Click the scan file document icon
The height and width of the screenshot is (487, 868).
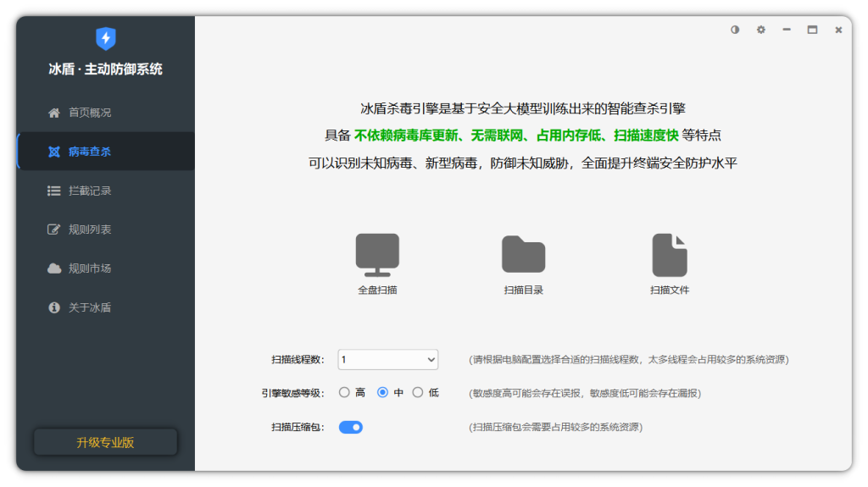(670, 255)
